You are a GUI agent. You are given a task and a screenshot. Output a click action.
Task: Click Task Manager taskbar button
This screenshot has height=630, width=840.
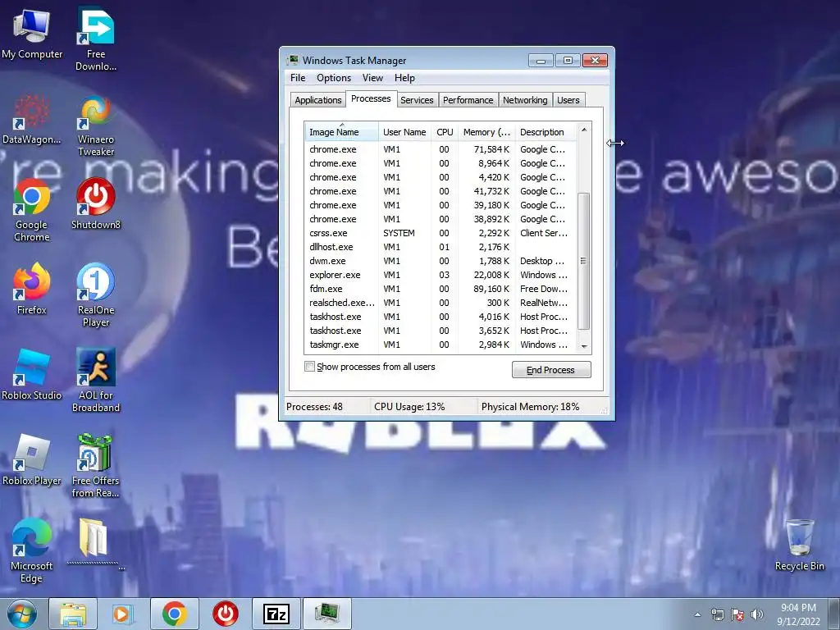327,614
